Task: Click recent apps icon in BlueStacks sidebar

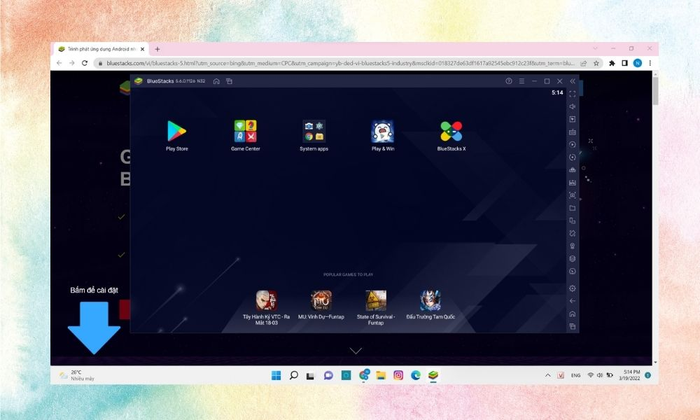Action: [x=572, y=327]
